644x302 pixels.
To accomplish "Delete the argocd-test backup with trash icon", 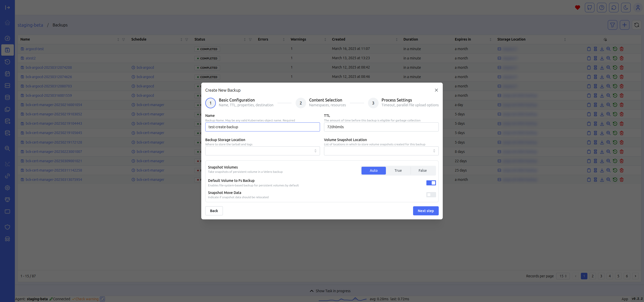I will 622,49.
